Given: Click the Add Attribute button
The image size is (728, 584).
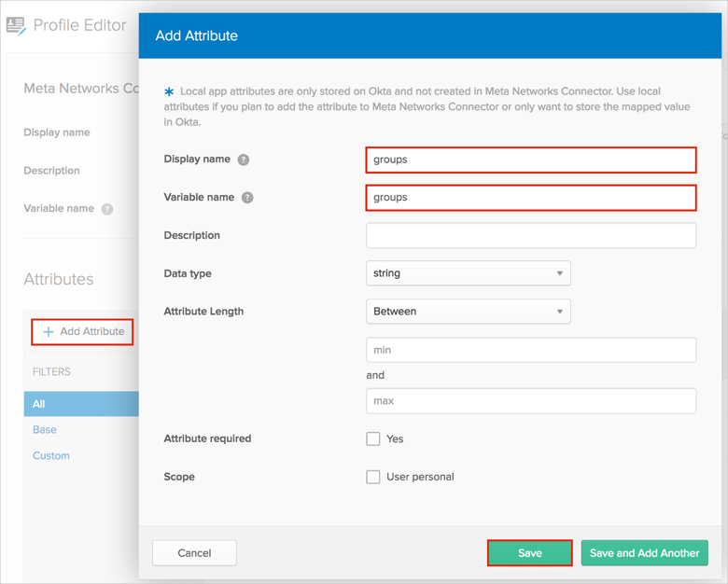Looking at the screenshot, I should tap(83, 332).
